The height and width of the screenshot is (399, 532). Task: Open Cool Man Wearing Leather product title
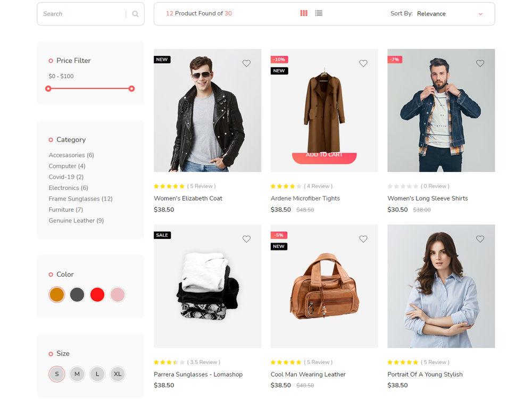[308, 374]
